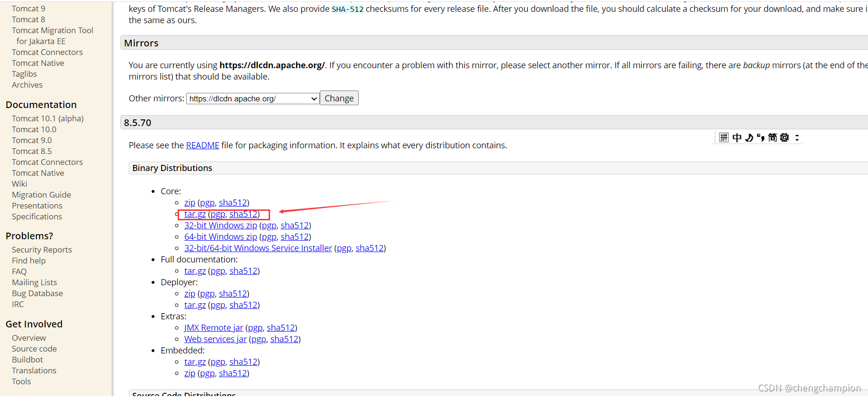868x398 pixels.
Task: Open the Specifications link
Action: click(37, 217)
